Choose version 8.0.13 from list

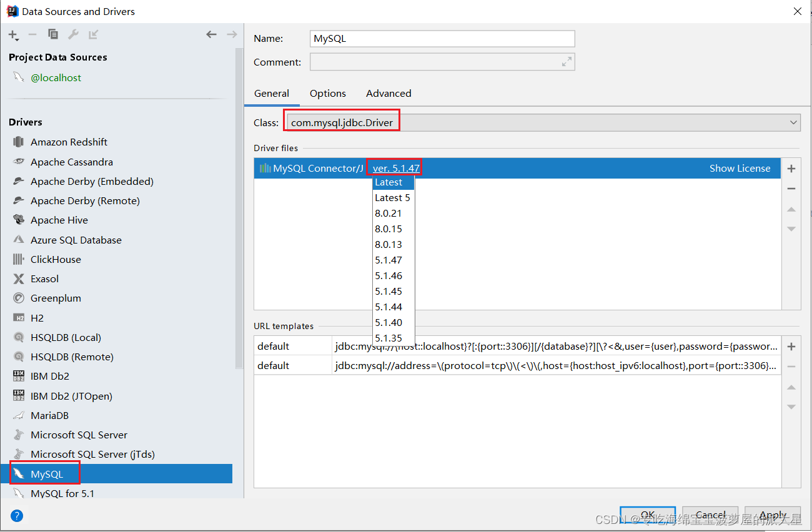coord(394,244)
